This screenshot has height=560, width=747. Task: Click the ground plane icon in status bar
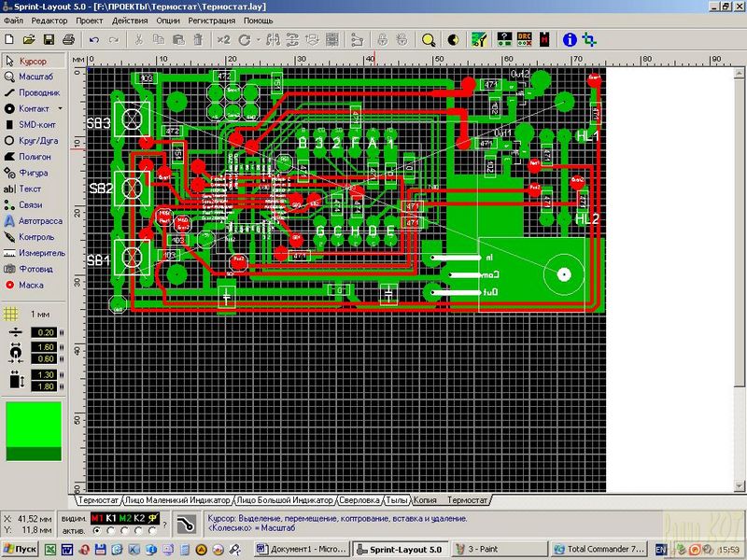point(186,525)
